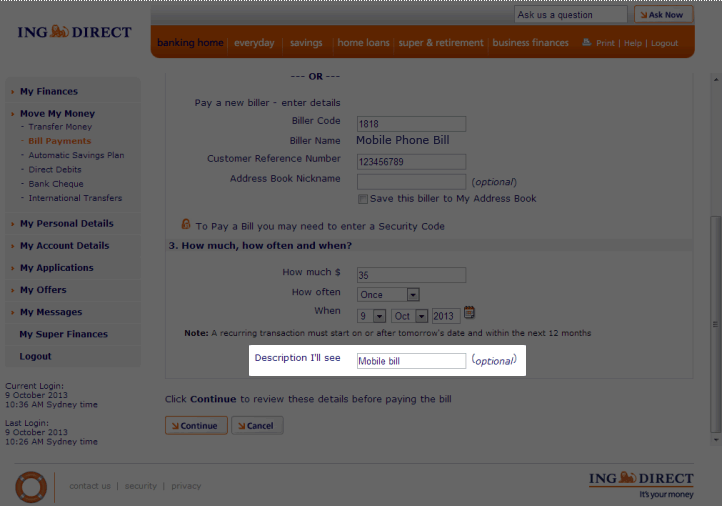Click the Transfer Money sidebar link

pos(60,127)
